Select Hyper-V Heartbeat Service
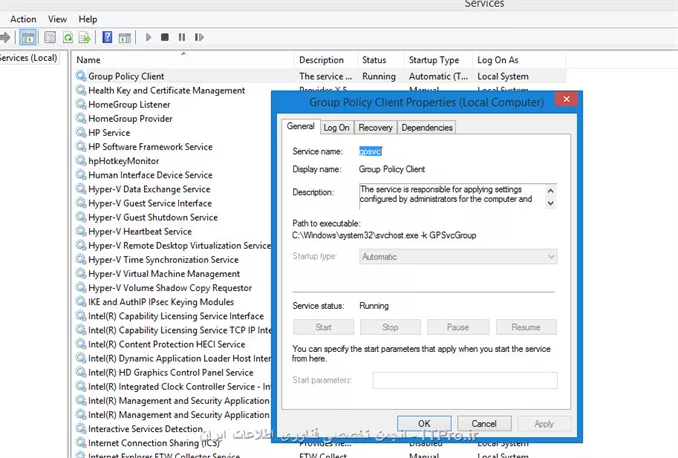678x458 pixels. pyautogui.click(x=140, y=231)
